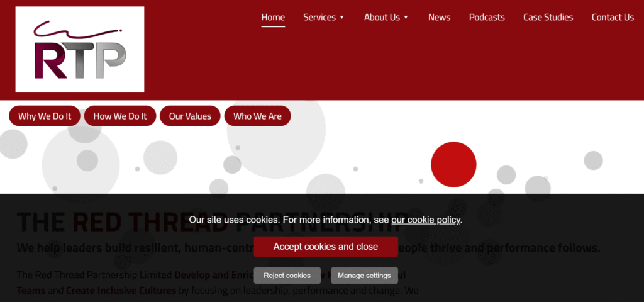The width and height of the screenshot is (644, 302).
Task: Accept cookies and close the banner
Action: click(x=326, y=247)
